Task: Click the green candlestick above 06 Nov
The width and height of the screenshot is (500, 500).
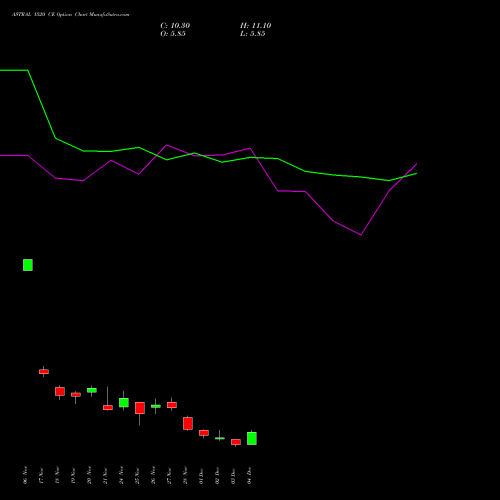Action: tap(28, 265)
